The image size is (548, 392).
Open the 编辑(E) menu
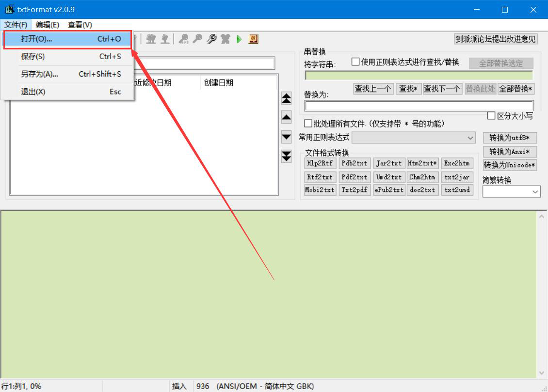[x=48, y=25]
